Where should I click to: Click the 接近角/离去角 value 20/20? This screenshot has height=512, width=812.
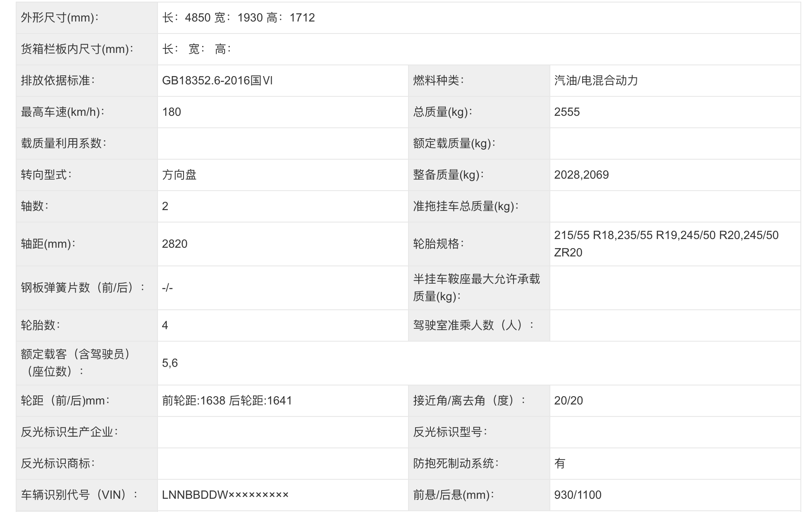568,401
